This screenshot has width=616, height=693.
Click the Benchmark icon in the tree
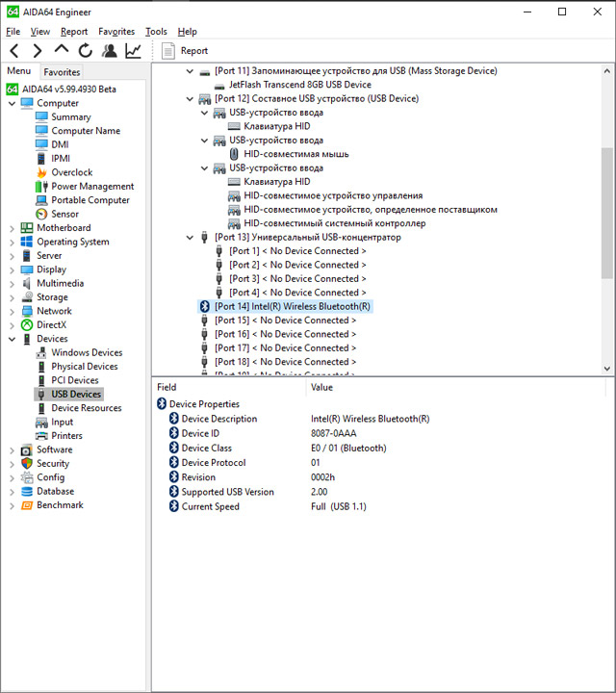[27, 505]
